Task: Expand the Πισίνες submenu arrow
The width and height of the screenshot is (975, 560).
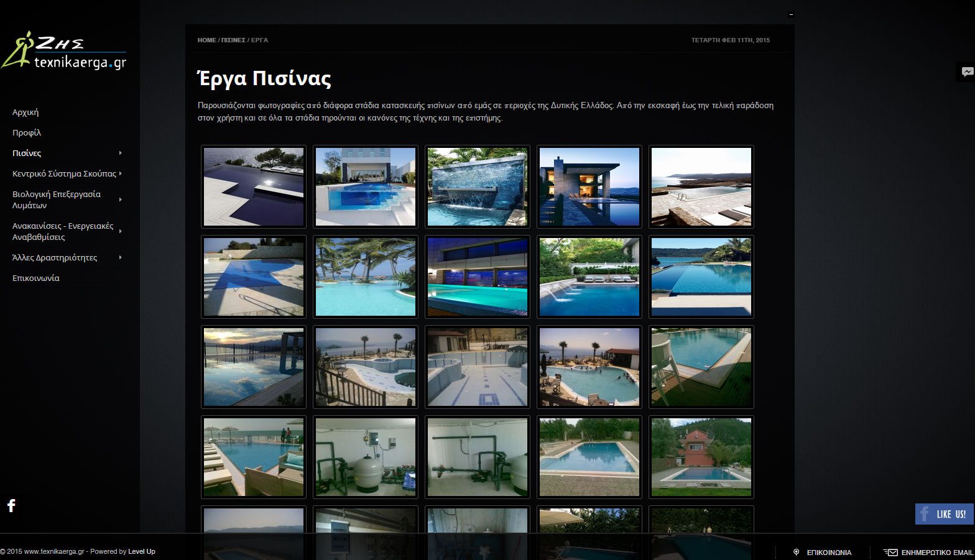Action: 120,153
